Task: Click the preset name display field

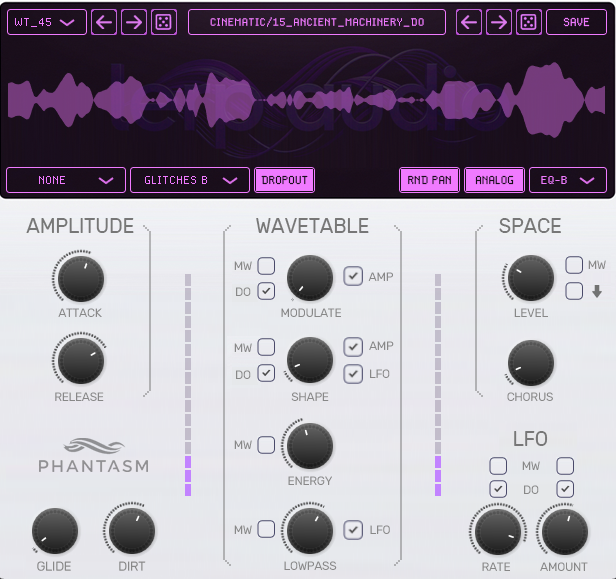Action: (x=316, y=22)
